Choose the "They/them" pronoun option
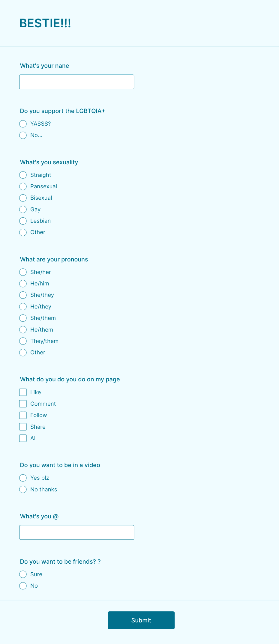 [x=23, y=341]
